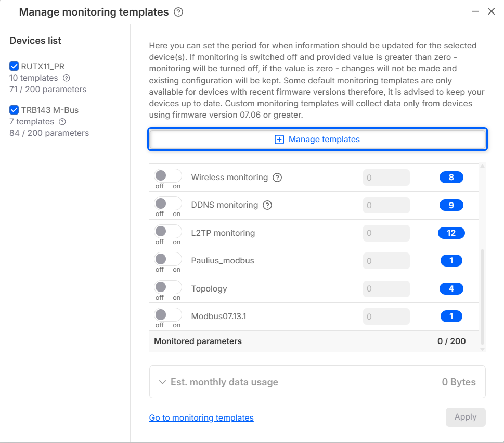Open help icon for Wireless monitoring

pyautogui.click(x=277, y=178)
